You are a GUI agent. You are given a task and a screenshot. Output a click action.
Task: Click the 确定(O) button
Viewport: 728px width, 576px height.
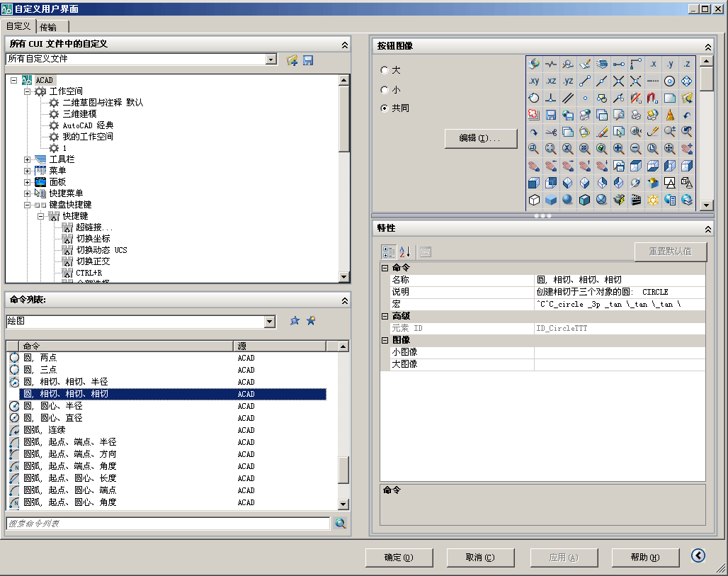coord(399,558)
